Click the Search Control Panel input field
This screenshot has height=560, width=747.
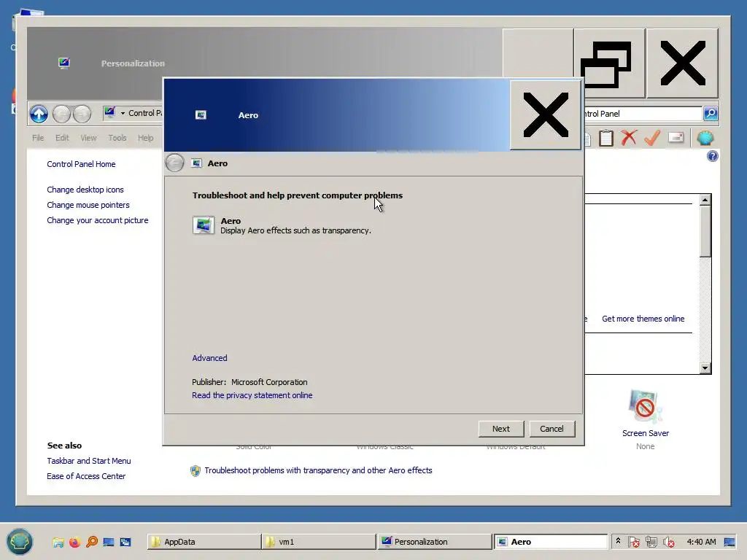tap(643, 113)
